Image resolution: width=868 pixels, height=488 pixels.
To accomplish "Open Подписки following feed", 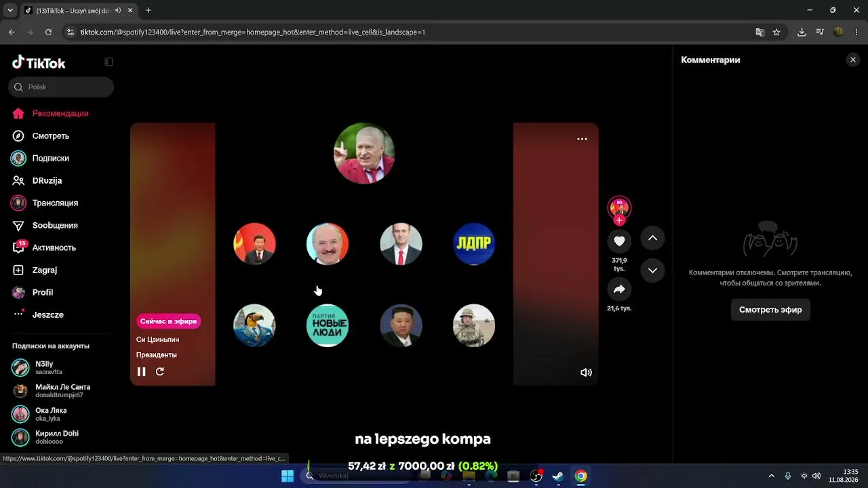I will (51, 158).
